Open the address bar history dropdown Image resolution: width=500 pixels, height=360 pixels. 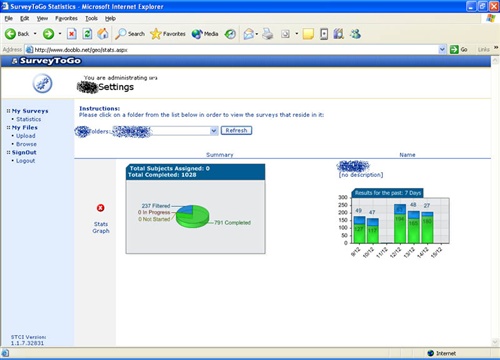(442, 50)
